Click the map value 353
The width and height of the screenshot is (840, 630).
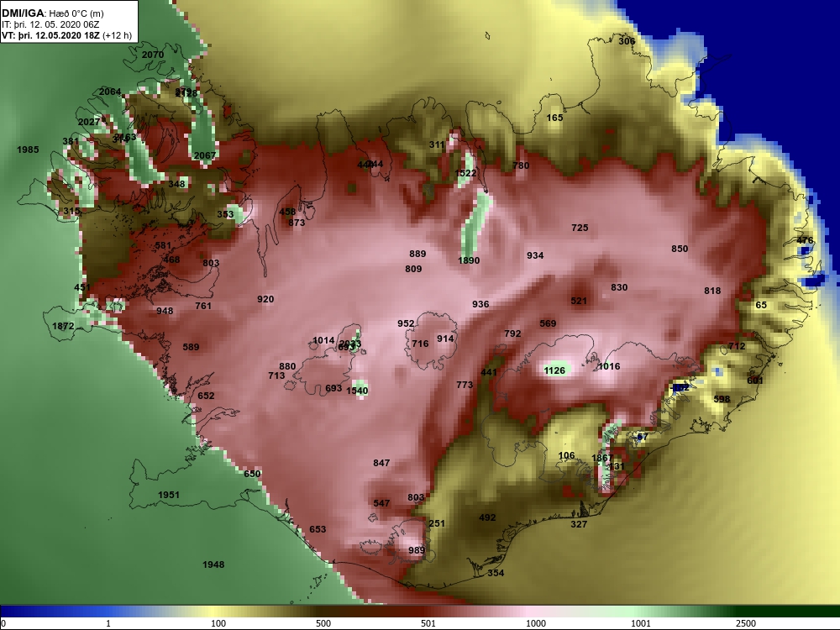click(x=225, y=214)
